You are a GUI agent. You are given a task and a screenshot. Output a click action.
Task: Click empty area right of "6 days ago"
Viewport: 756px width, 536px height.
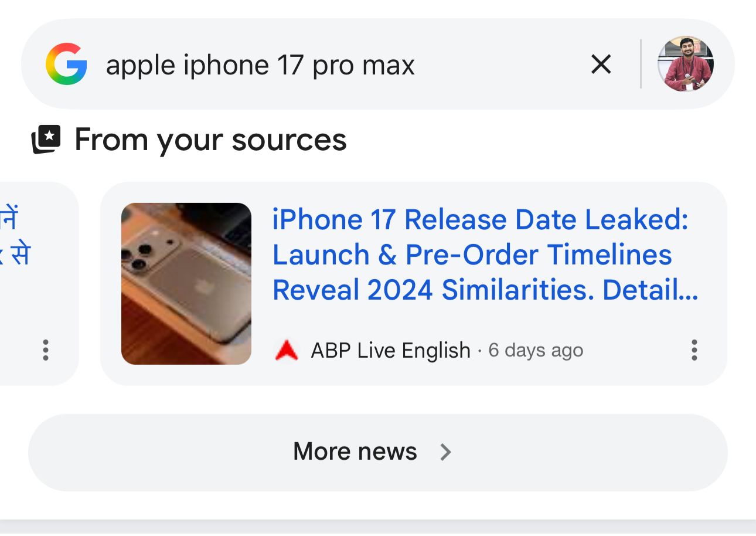633,351
